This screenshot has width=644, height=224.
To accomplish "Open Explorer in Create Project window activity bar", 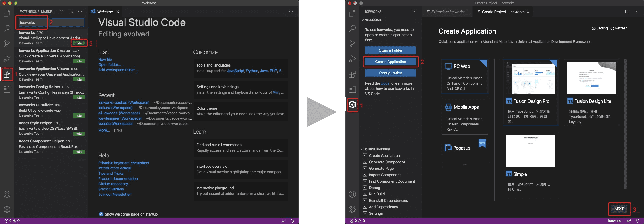I will click(352, 13).
